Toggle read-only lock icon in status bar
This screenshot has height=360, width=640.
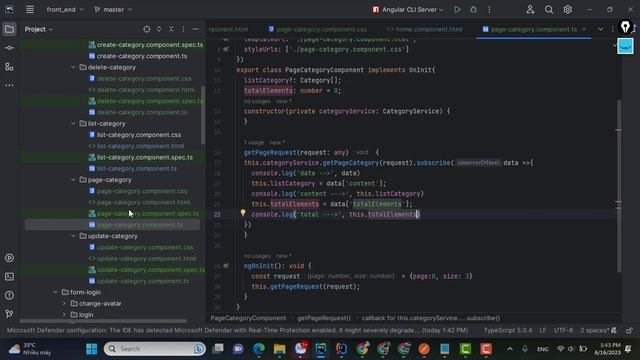pyautogui.click(x=629, y=330)
